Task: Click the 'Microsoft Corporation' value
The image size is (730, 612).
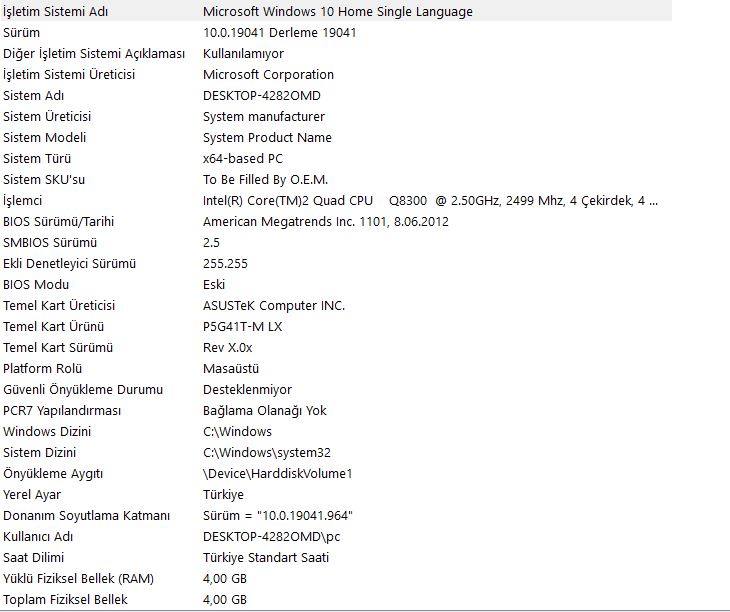Action: click(268, 74)
